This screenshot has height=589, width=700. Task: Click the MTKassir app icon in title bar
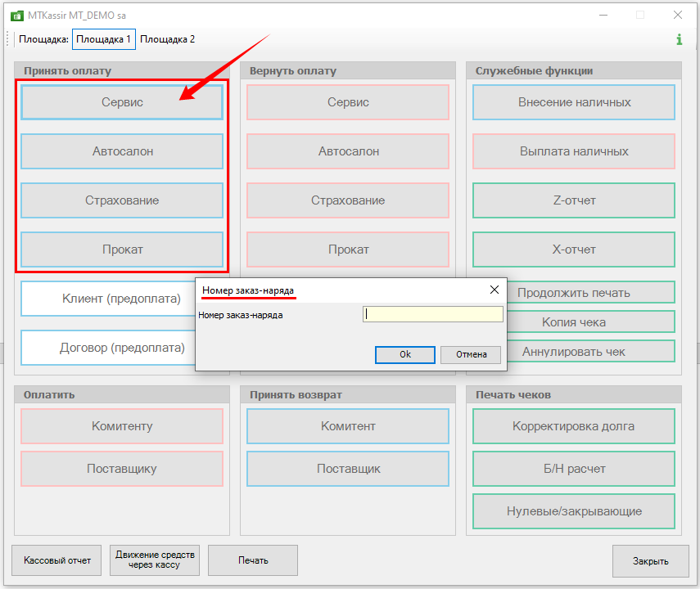(x=15, y=16)
